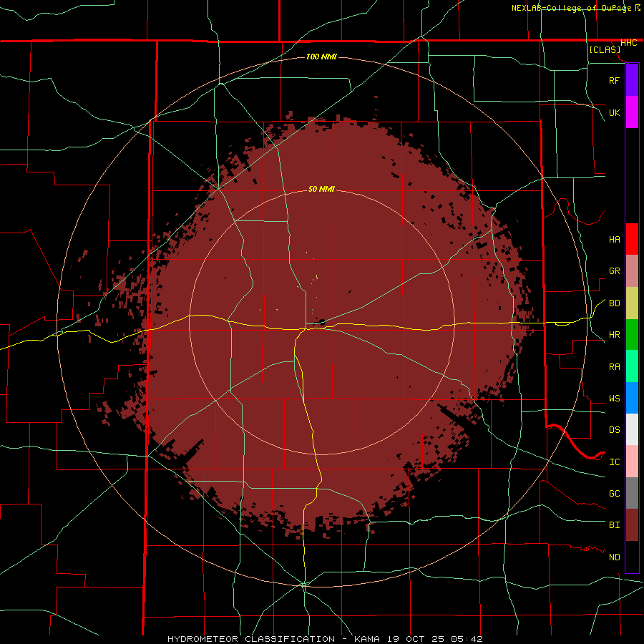The height and width of the screenshot is (644, 644).
Task: Click the HA red legend swatch
Action: point(632,239)
